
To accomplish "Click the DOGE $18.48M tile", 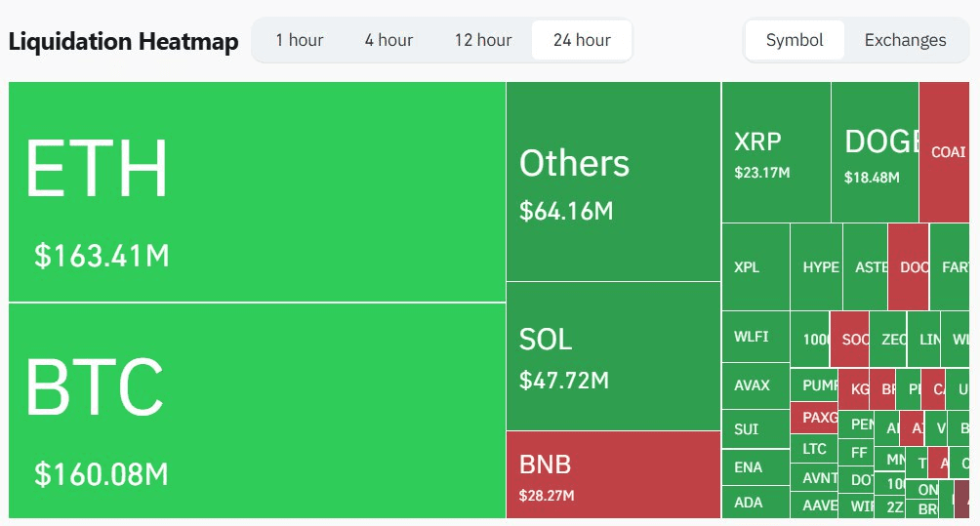I will 875,152.
